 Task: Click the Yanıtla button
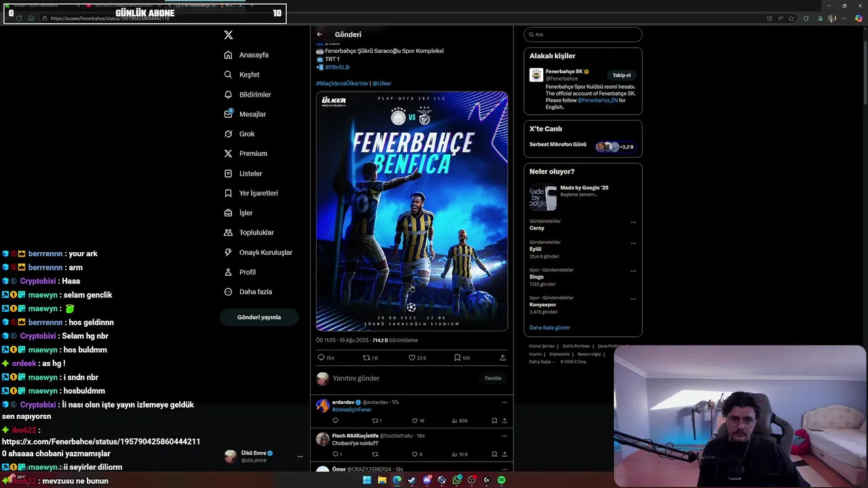click(x=493, y=378)
